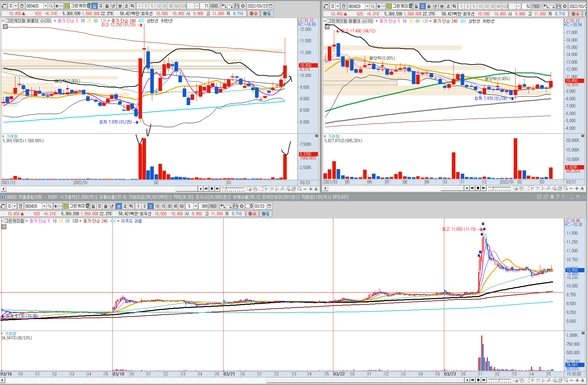Click 매수 buy button in bottom chart
The height and width of the screenshot is (385, 588).
coord(252,214)
